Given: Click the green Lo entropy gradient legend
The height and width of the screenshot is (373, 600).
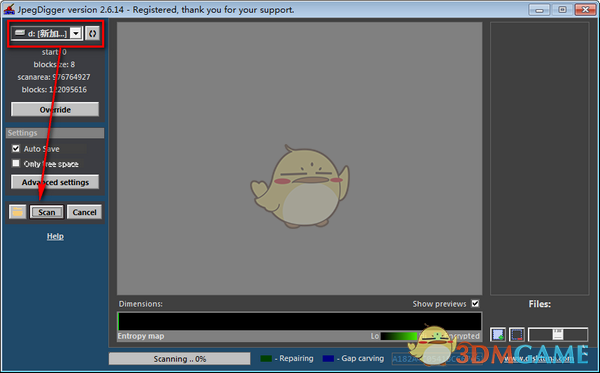Looking at the screenshot, I should [x=399, y=336].
